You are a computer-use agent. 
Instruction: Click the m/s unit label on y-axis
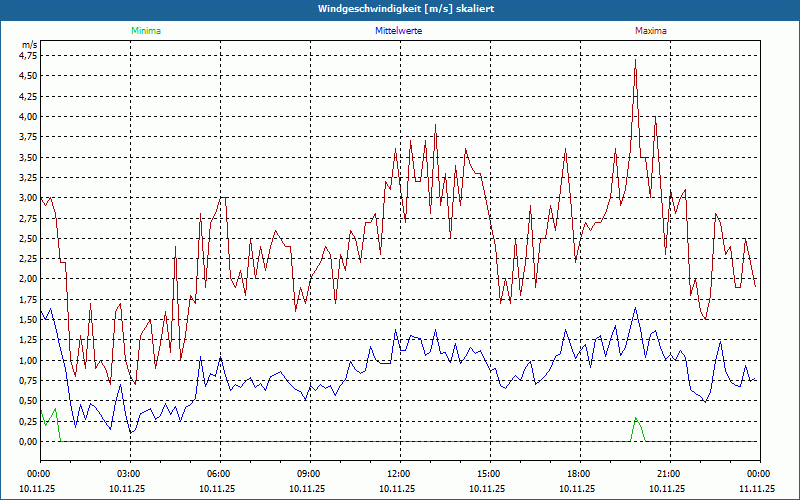pos(28,45)
